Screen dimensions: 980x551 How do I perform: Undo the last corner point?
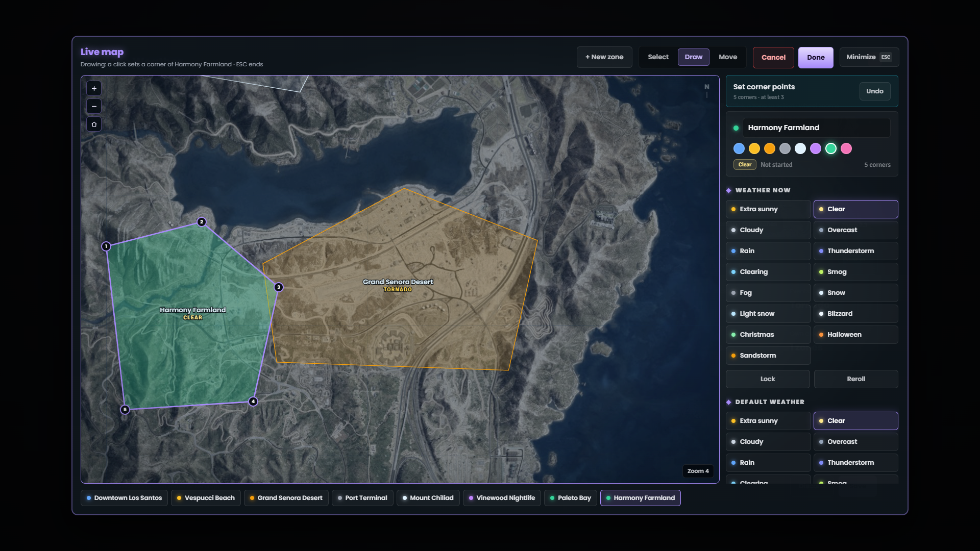(x=875, y=91)
